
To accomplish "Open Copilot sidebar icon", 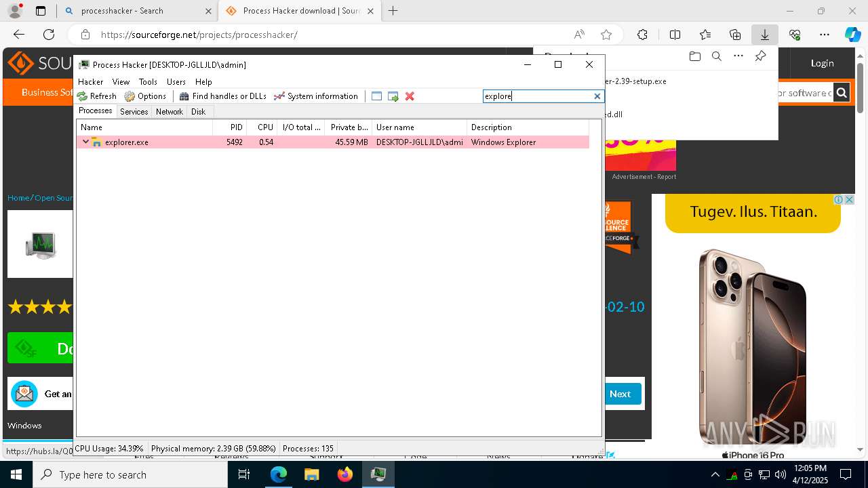I will tap(852, 35).
